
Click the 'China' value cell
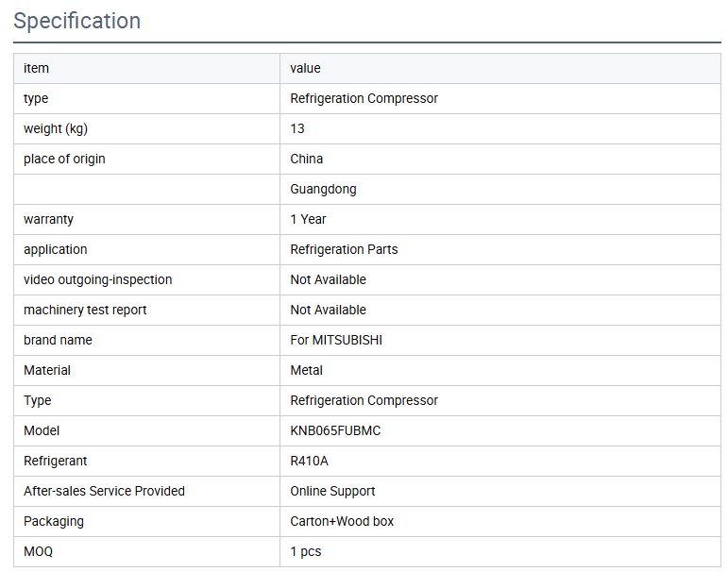click(306, 159)
